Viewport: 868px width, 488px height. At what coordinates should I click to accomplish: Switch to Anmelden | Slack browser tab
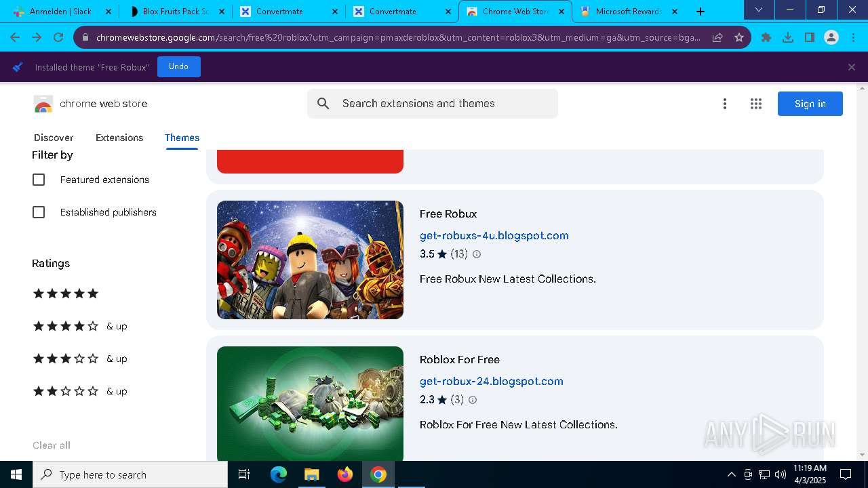click(x=60, y=12)
